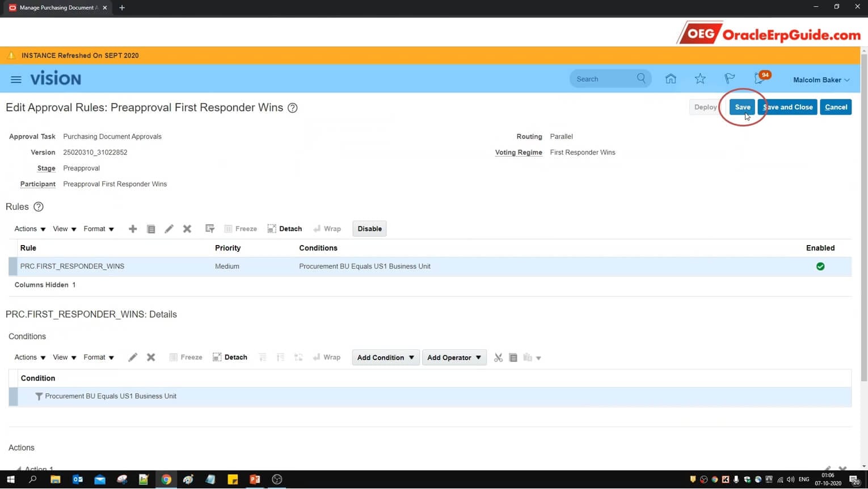Click the Disable rule button
Screen dimensions: 868x489
369,229
